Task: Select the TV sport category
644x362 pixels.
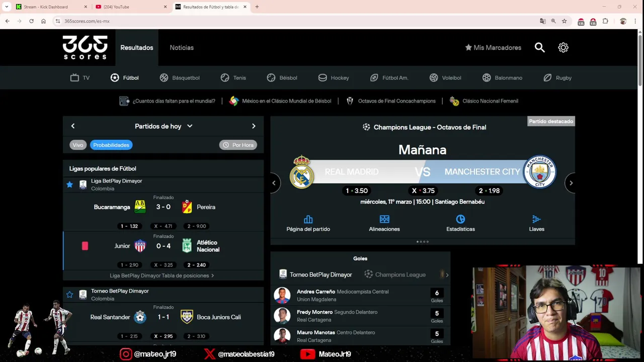Action: [80, 78]
